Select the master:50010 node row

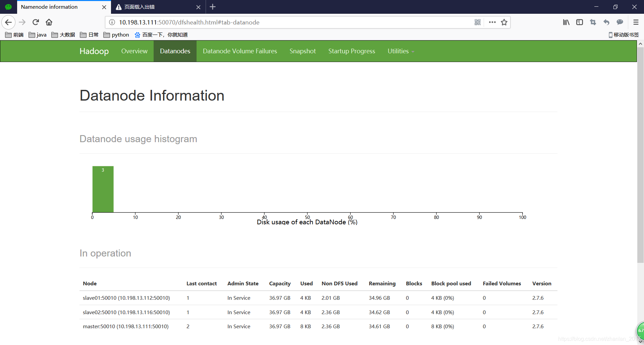pos(318,326)
